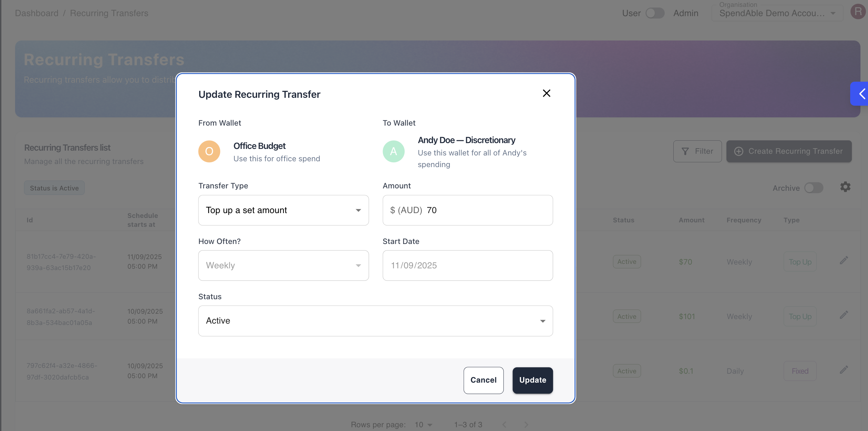
Task: Go to the previous page arrow
Action: [x=504, y=425]
